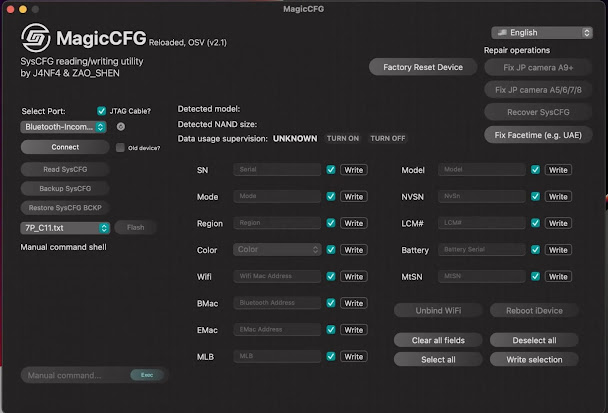This screenshot has width=608, height=413.
Task: Click Write button for LCM#
Action: [558, 223]
